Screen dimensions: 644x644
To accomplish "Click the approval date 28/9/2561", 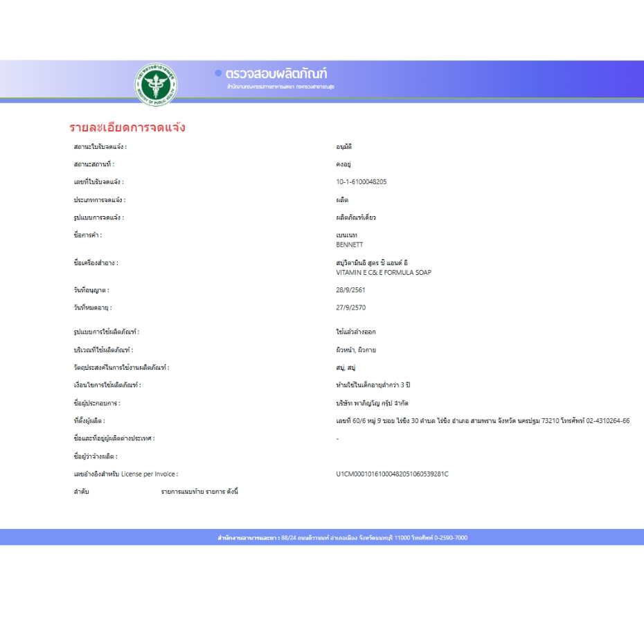I will click(350, 290).
